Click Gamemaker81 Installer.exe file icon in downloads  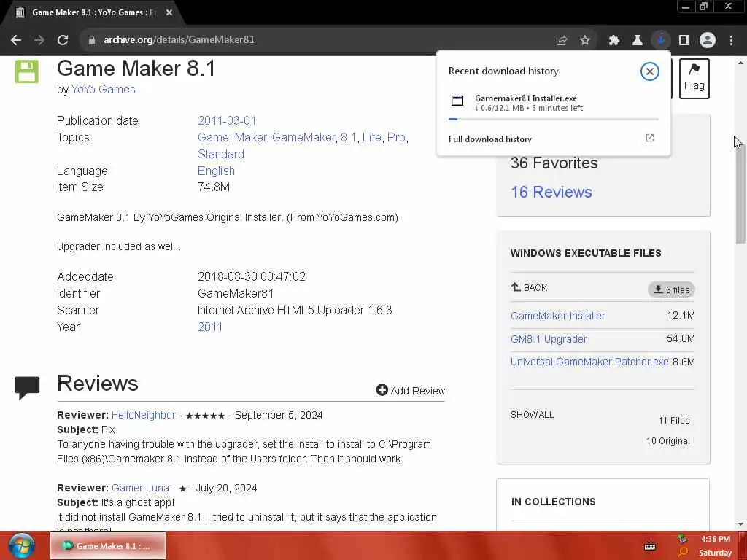click(x=457, y=101)
